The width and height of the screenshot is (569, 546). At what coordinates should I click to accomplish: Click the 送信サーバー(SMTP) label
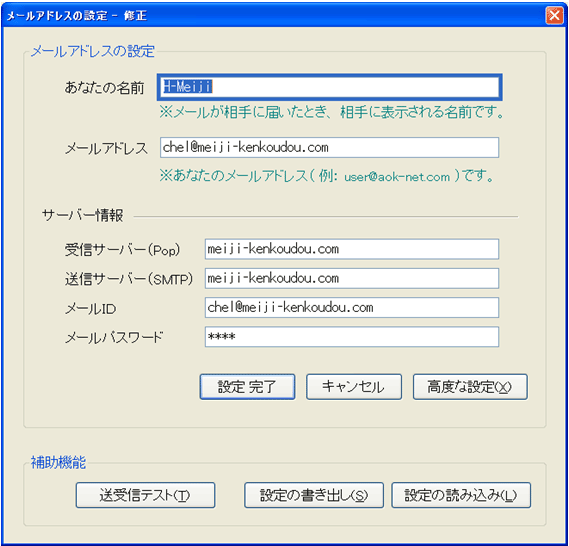(x=129, y=279)
